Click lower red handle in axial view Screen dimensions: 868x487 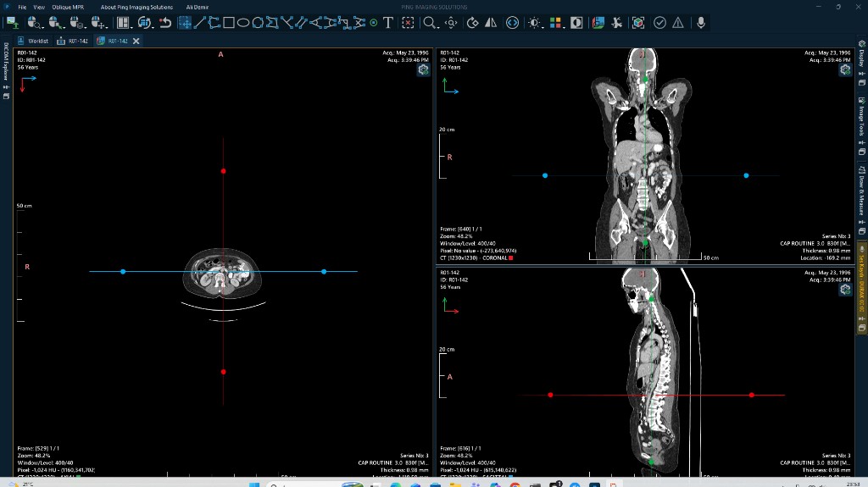[x=223, y=372]
